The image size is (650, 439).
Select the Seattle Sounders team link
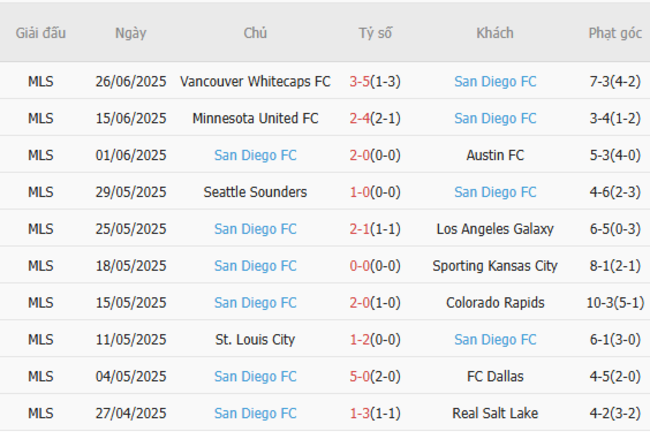point(255,192)
